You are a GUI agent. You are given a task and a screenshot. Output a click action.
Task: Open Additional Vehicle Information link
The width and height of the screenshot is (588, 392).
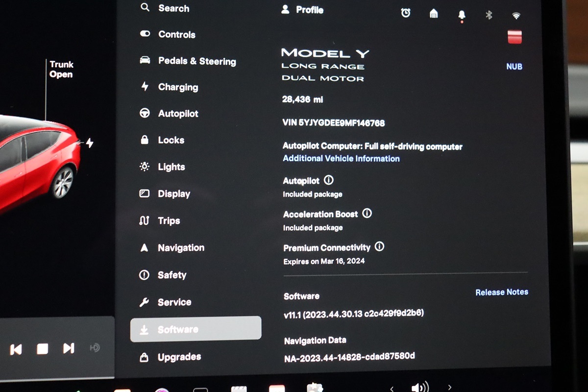pos(341,158)
